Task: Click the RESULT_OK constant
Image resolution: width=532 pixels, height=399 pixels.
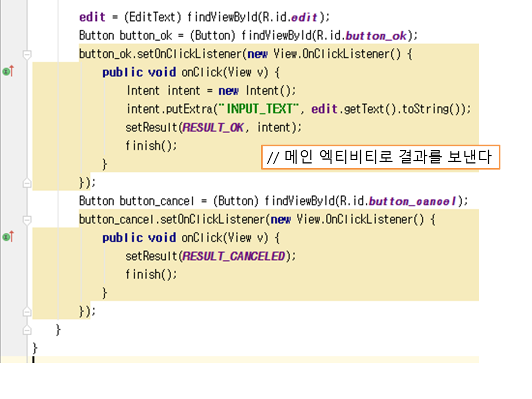Action: (213, 127)
